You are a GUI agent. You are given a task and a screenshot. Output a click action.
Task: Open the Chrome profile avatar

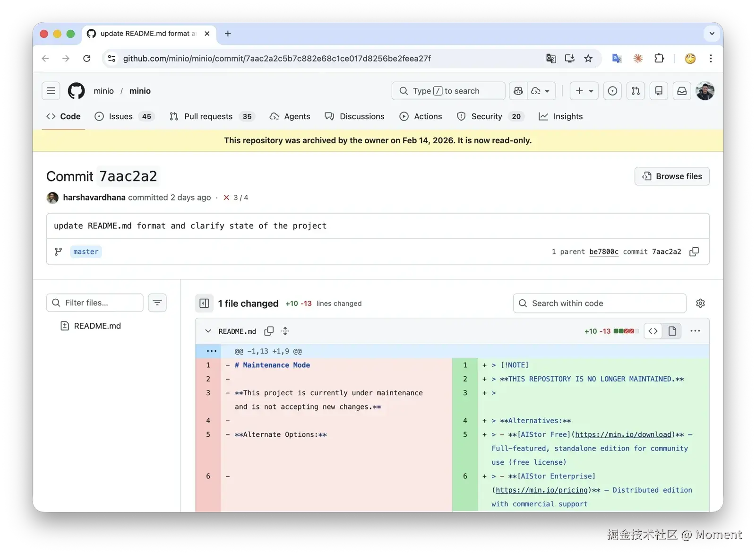coord(690,58)
